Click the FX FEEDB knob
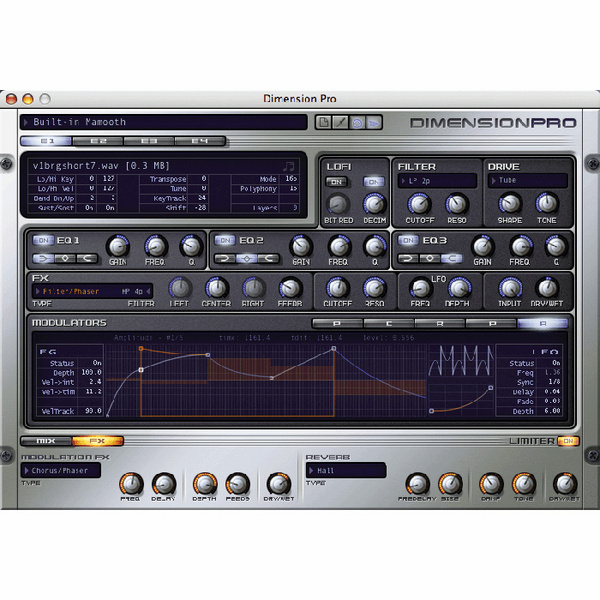 click(290, 288)
